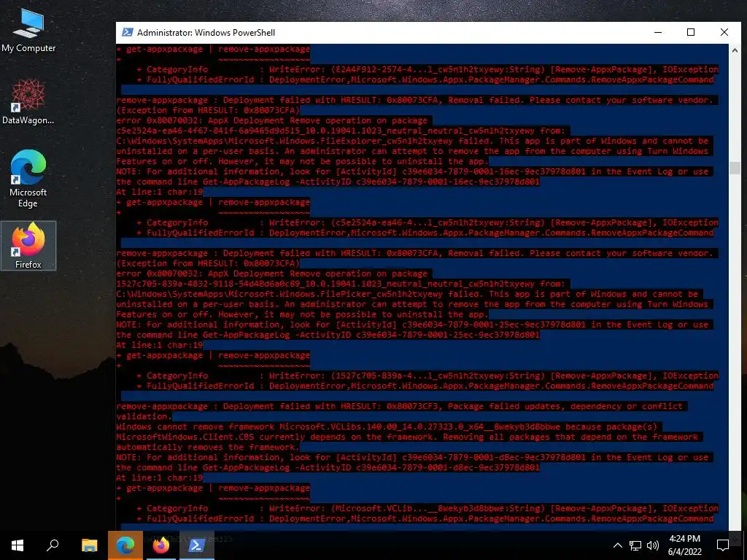Switch to PowerShell taskbar button
The height and width of the screenshot is (560, 747).
pos(197,545)
